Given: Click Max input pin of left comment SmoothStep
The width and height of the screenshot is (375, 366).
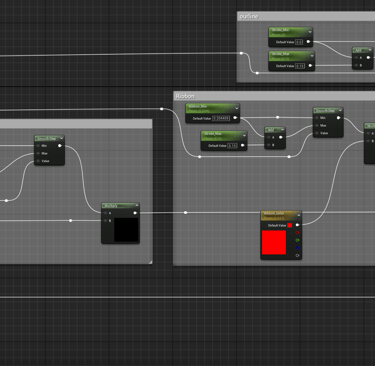Looking at the screenshot, I should click(38, 153).
